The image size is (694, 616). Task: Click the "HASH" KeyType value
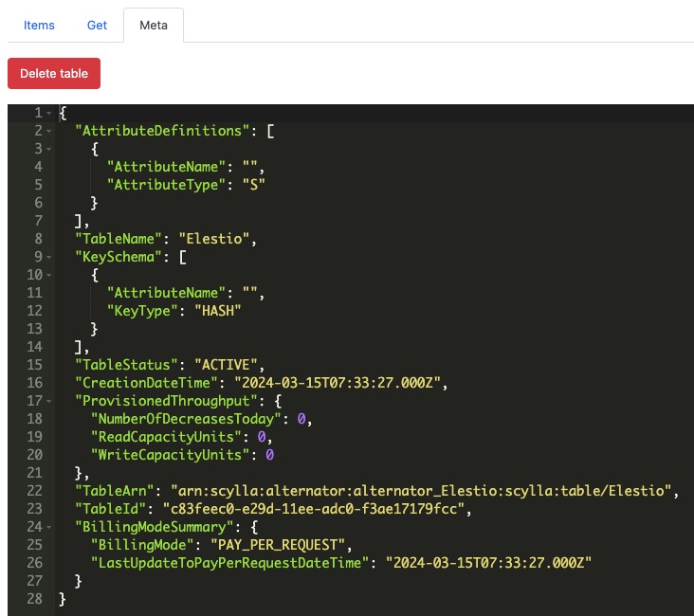(x=218, y=311)
